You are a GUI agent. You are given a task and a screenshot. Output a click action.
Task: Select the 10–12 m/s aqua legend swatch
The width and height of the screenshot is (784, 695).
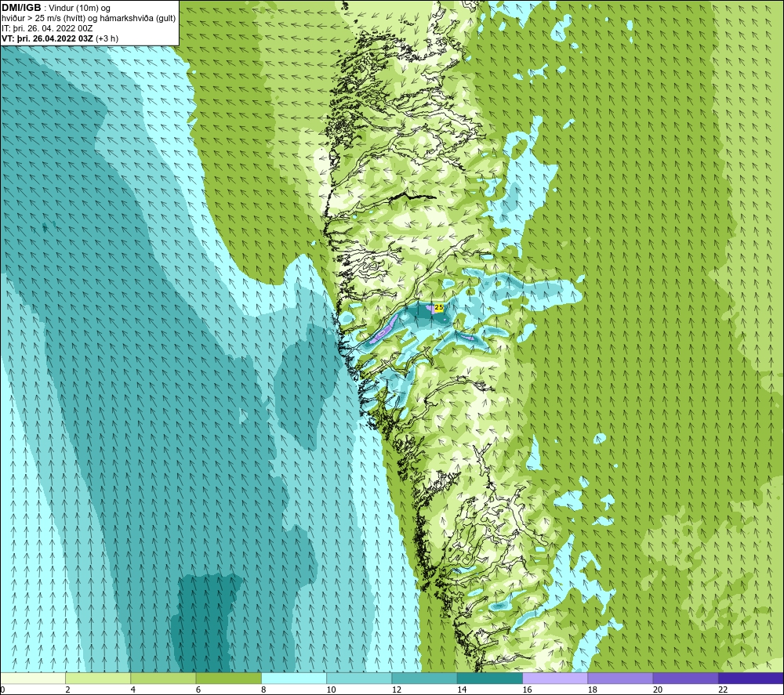tap(359, 678)
